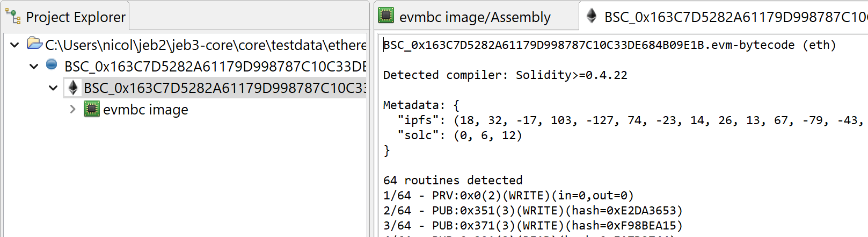Click routine 3/64 PUB:0x371 line
Viewport: 868px width, 237px height.
(533, 225)
